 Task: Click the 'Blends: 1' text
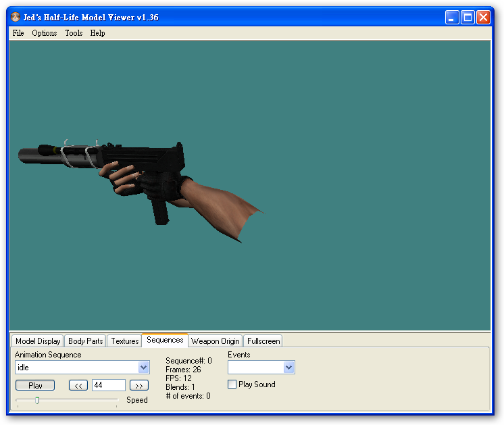click(180, 387)
